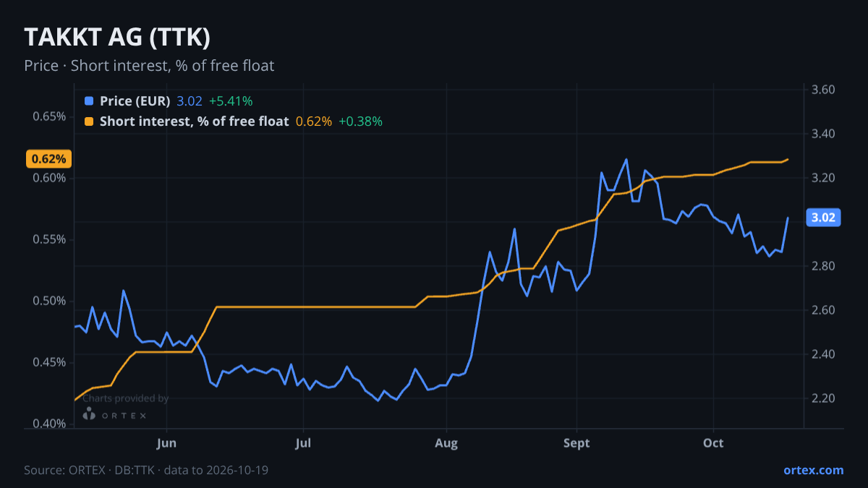Viewport: 868px width, 488px height.
Task: Click the 0.45% left axis label
Action: tap(49, 362)
